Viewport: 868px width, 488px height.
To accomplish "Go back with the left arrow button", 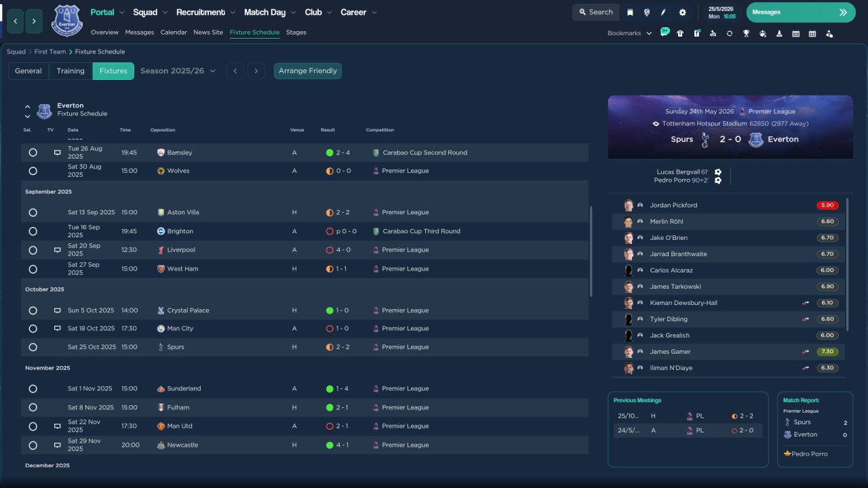I will point(16,22).
